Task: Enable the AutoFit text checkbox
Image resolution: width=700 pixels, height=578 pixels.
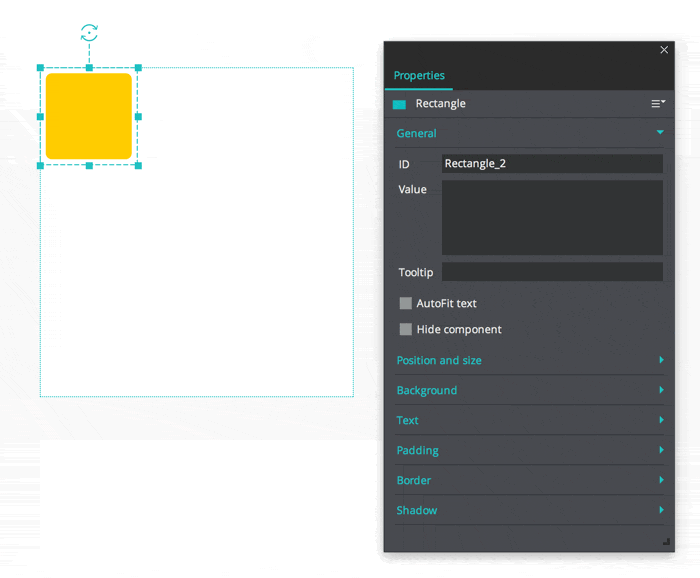Action: coord(405,303)
